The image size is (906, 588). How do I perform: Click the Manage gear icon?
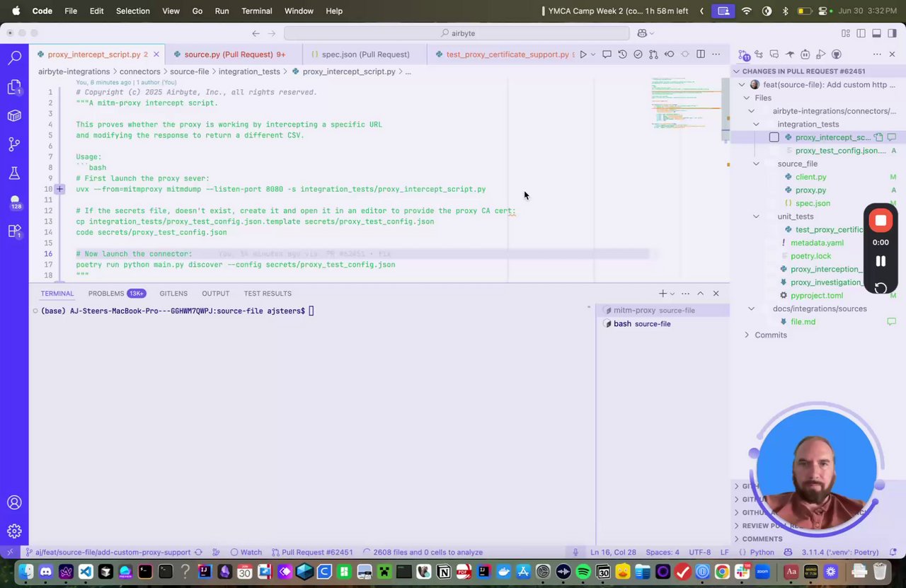click(14, 531)
